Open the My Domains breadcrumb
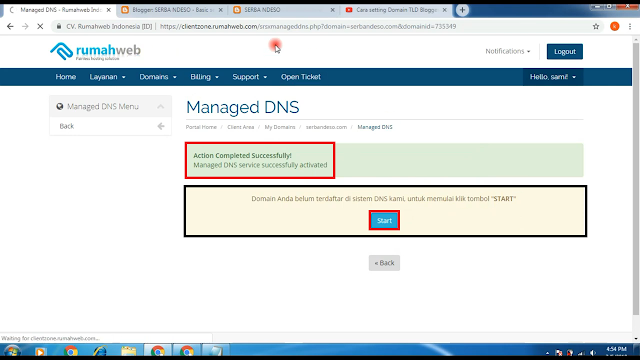 [x=280, y=127]
